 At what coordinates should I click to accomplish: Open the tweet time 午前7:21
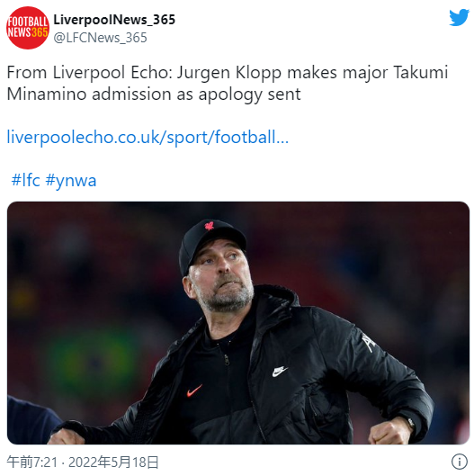click(32, 462)
